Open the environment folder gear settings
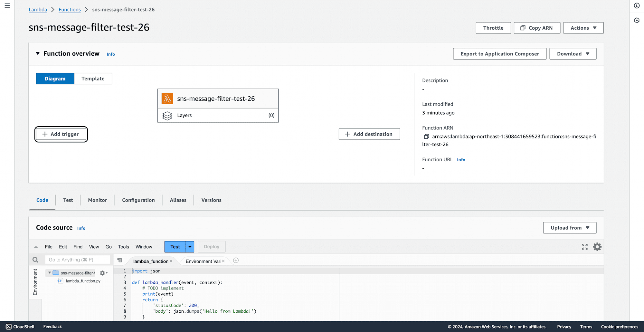This screenshot has height=332, width=644. point(103,273)
